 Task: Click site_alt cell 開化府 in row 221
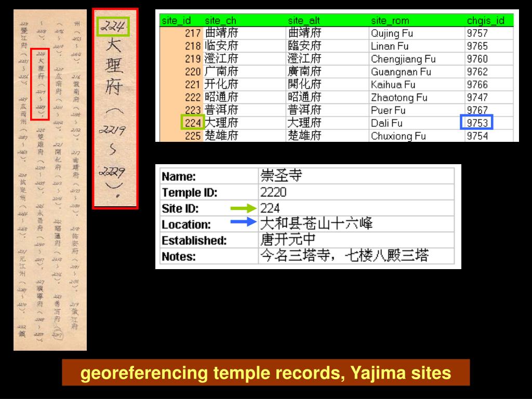304,85
